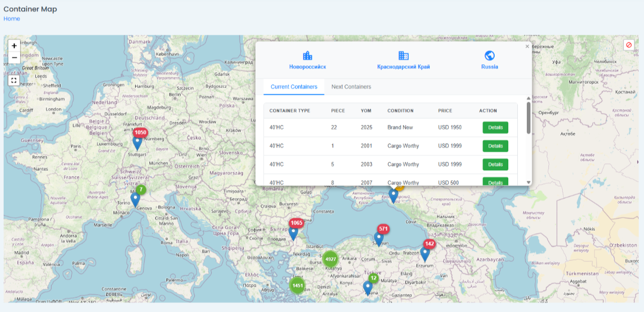
Task: Click the city icon above Новороссийск
Action: [x=307, y=54]
